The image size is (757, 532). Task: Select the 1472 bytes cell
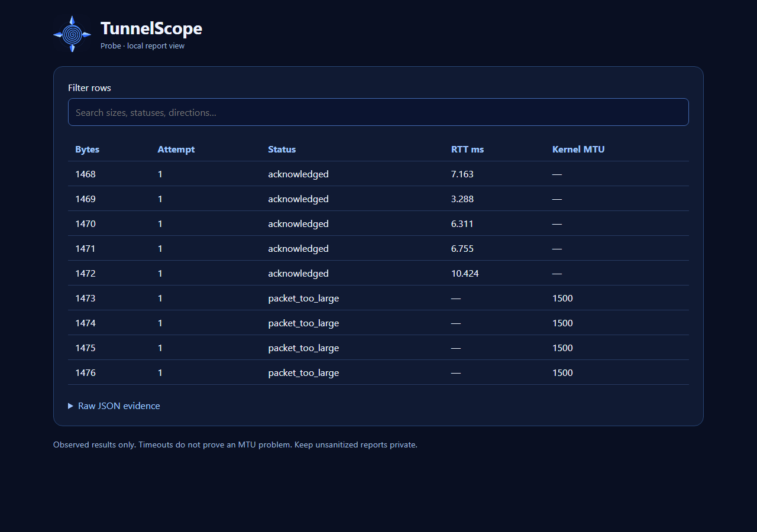pos(86,274)
